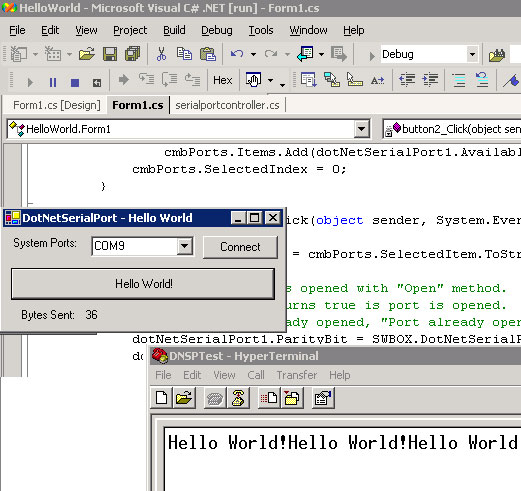The height and width of the screenshot is (491, 521).
Task: Open Call menu in HyperTerminal
Action: [x=256, y=375]
